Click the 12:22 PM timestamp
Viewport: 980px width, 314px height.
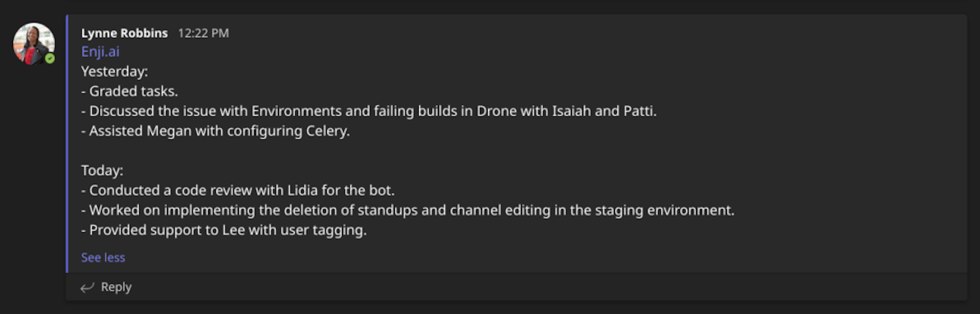point(203,33)
